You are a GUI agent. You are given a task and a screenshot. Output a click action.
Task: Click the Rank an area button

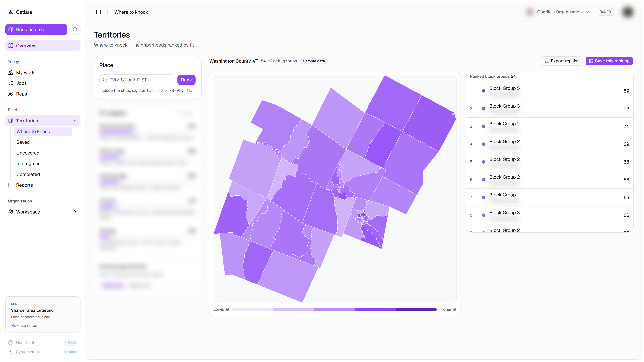[36, 29]
